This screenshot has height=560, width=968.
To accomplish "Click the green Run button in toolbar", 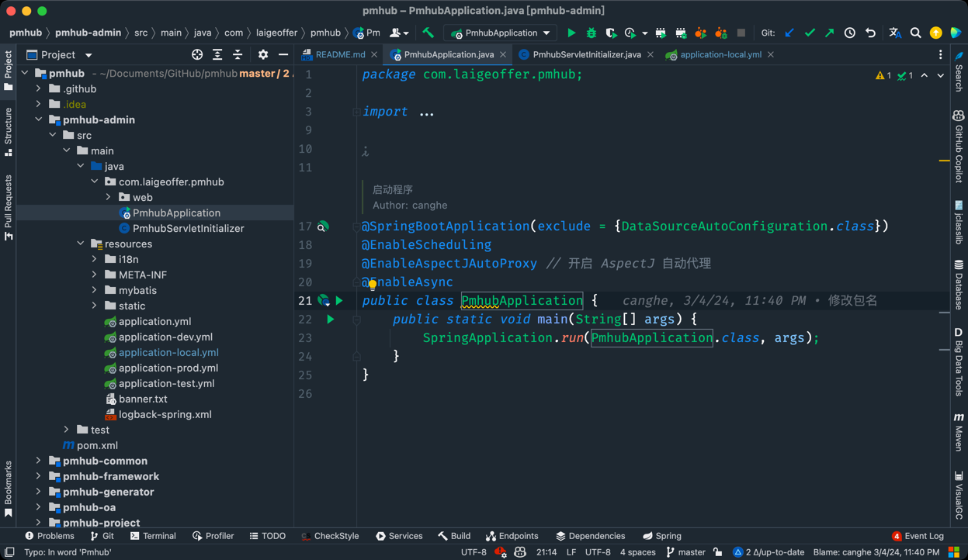I will click(571, 33).
